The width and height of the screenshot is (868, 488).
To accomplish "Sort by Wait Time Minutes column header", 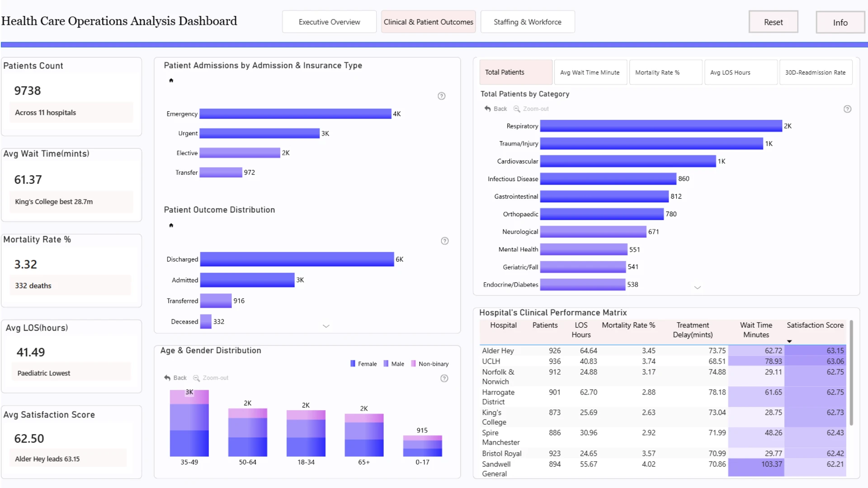I will (x=756, y=330).
